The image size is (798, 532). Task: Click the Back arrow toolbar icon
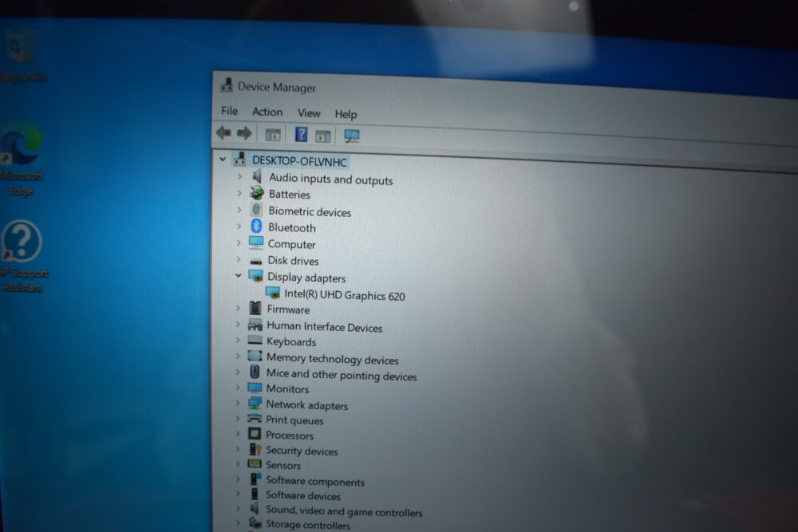coord(223,132)
